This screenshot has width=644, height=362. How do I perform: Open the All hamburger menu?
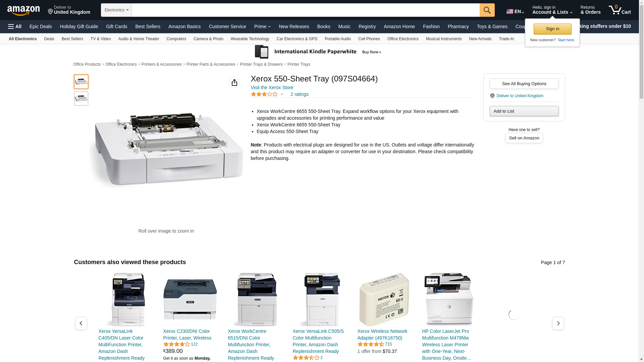(x=15, y=26)
